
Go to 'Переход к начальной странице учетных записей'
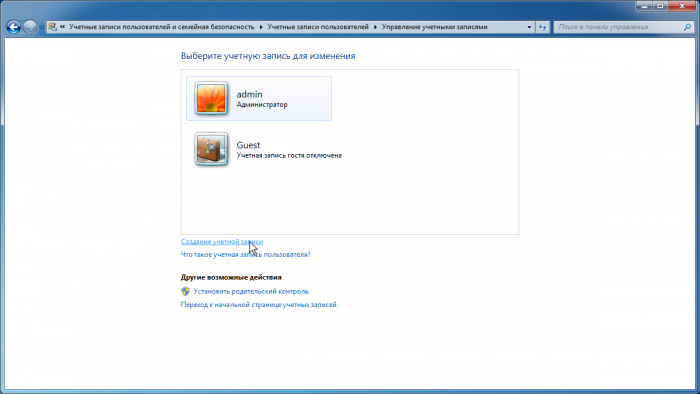[258, 305]
